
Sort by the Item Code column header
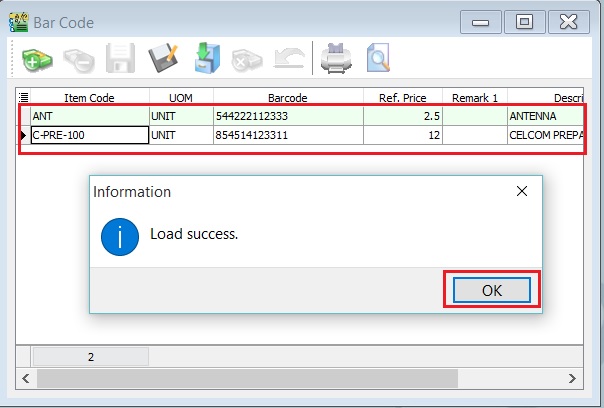(x=89, y=97)
